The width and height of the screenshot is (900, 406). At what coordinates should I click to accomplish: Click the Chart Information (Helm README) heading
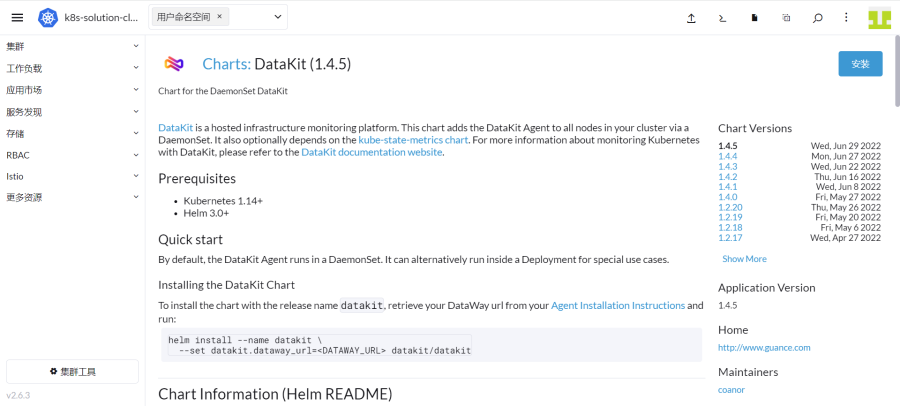click(x=275, y=394)
